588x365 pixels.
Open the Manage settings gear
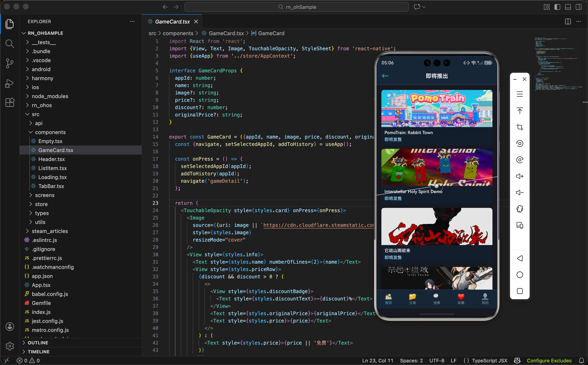click(9, 346)
